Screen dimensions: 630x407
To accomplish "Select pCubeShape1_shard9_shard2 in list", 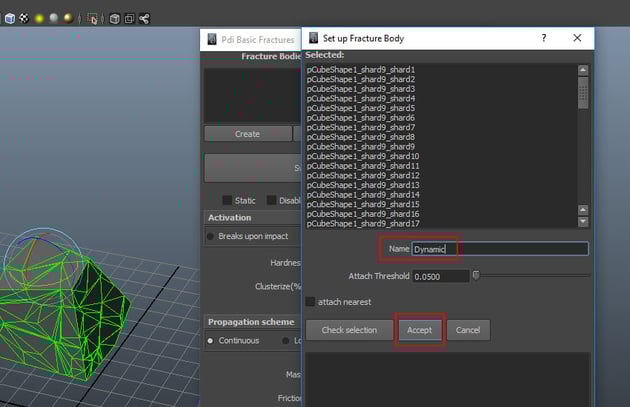I will pos(361,79).
